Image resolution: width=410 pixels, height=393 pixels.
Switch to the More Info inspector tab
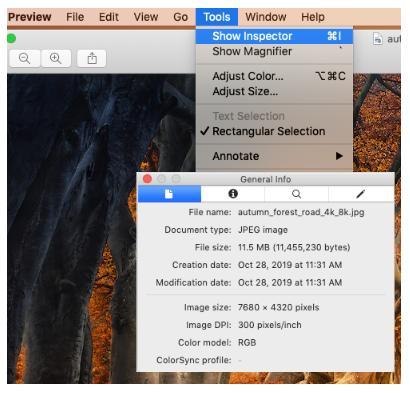coord(233,194)
